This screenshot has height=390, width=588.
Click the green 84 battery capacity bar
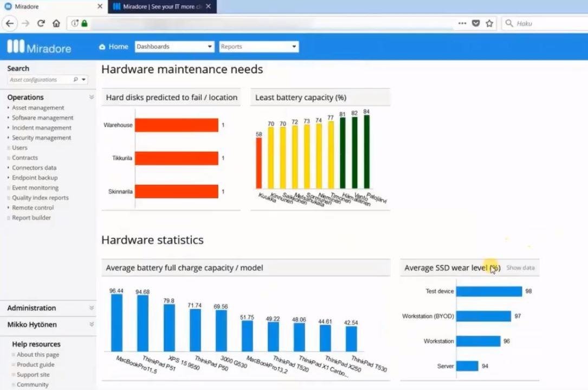(x=367, y=152)
